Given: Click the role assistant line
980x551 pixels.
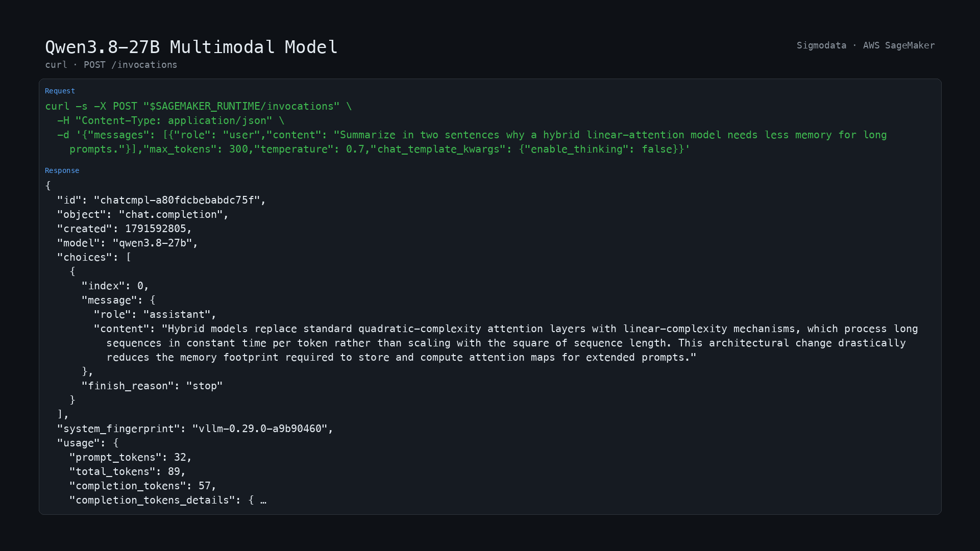Looking at the screenshot, I should pos(155,314).
